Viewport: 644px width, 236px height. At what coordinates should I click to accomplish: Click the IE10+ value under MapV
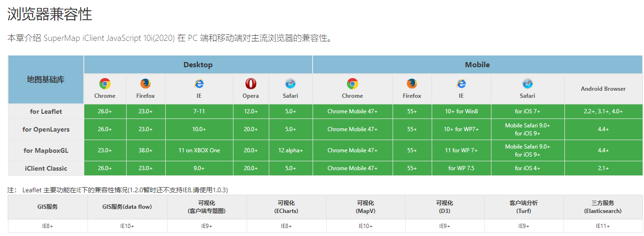(365, 226)
